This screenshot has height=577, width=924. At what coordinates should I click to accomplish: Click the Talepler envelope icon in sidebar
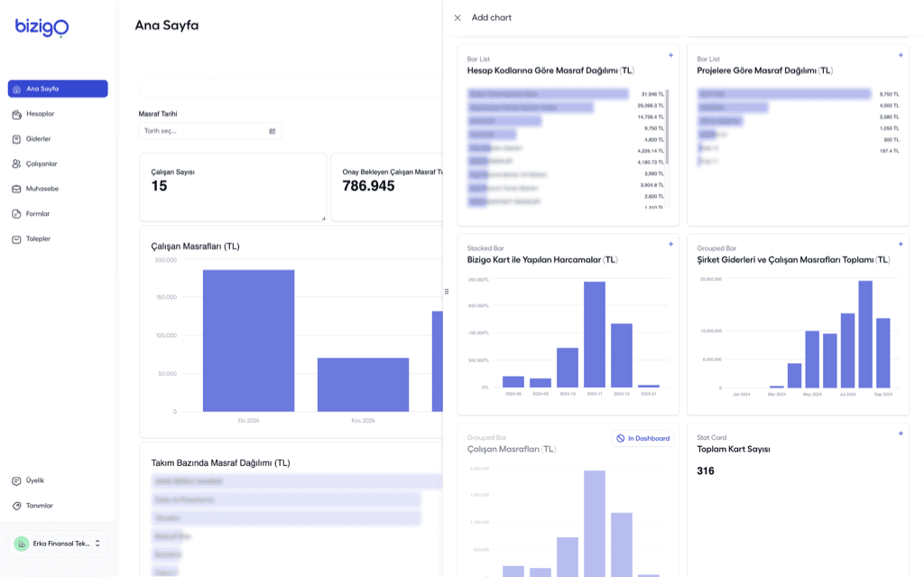tap(18, 238)
